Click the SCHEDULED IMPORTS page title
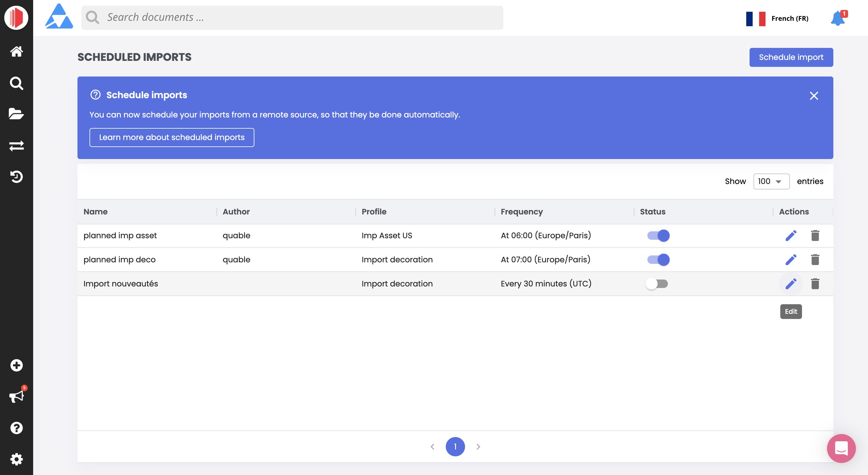The width and height of the screenshot is (868, 475). 134,57
